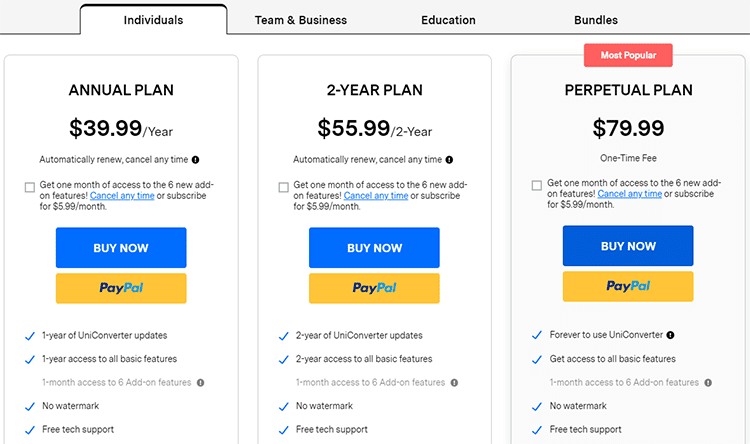
Task: Select the Bundles tab
Action: 596,20
